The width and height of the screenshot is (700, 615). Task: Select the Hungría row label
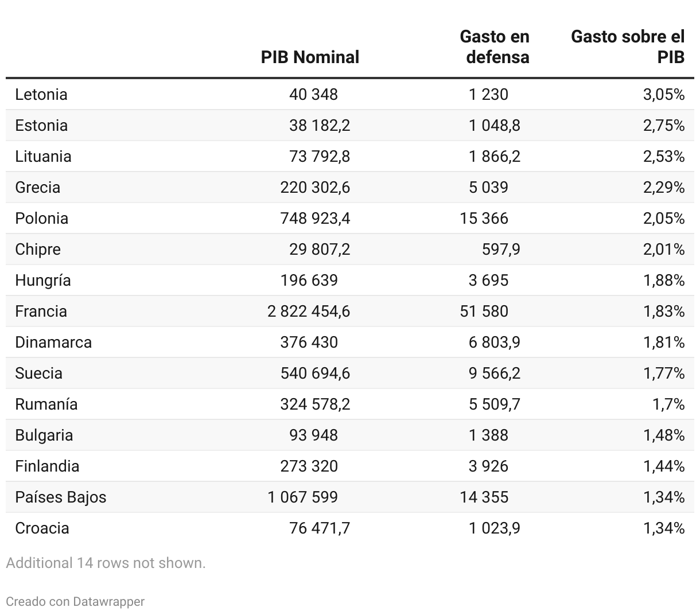tap(43, 280)
